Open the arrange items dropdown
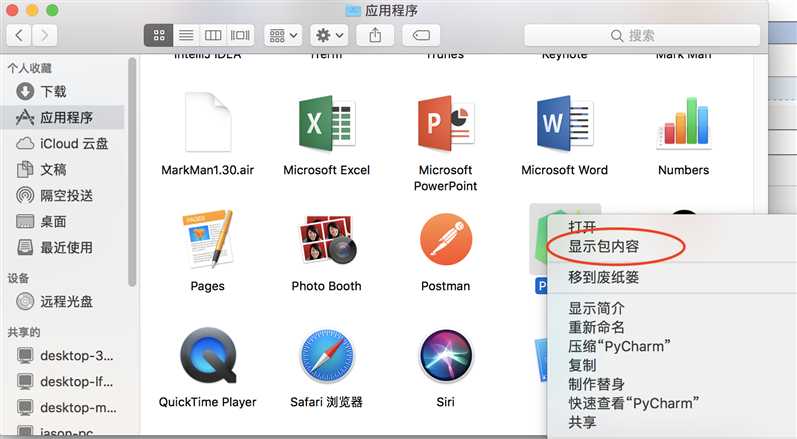The height and width of the screenshot is (439, 797). pos(283,35)
